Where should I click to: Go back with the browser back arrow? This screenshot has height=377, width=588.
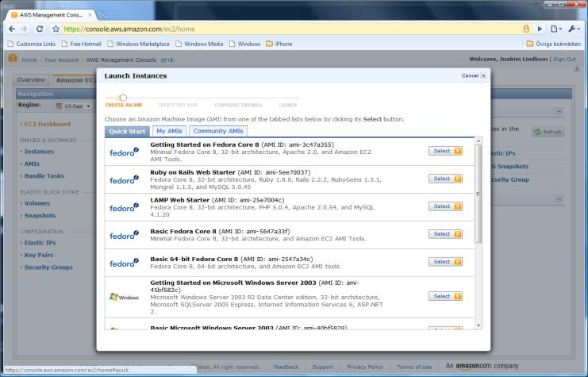(12, 29)
